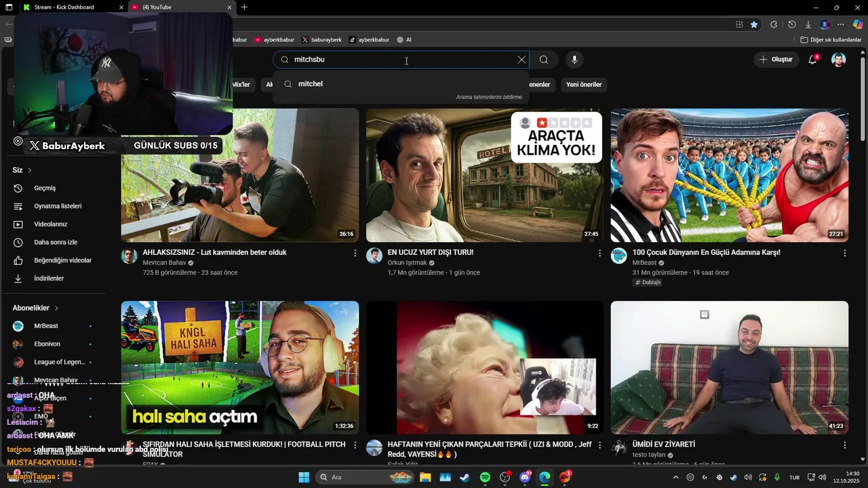Viewport: 868px width, 488px height.
Task: Click Arama tahminlerini bildirme link
Action: point(489,97)
